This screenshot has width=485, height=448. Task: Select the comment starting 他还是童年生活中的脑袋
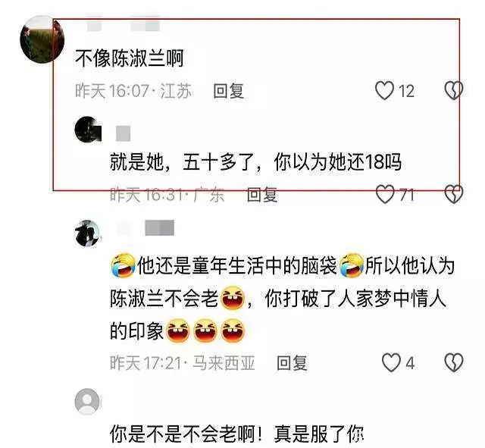pos(283,299)
